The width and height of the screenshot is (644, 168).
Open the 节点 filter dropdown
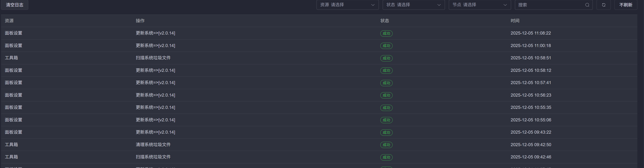click(x=480, y=5)
